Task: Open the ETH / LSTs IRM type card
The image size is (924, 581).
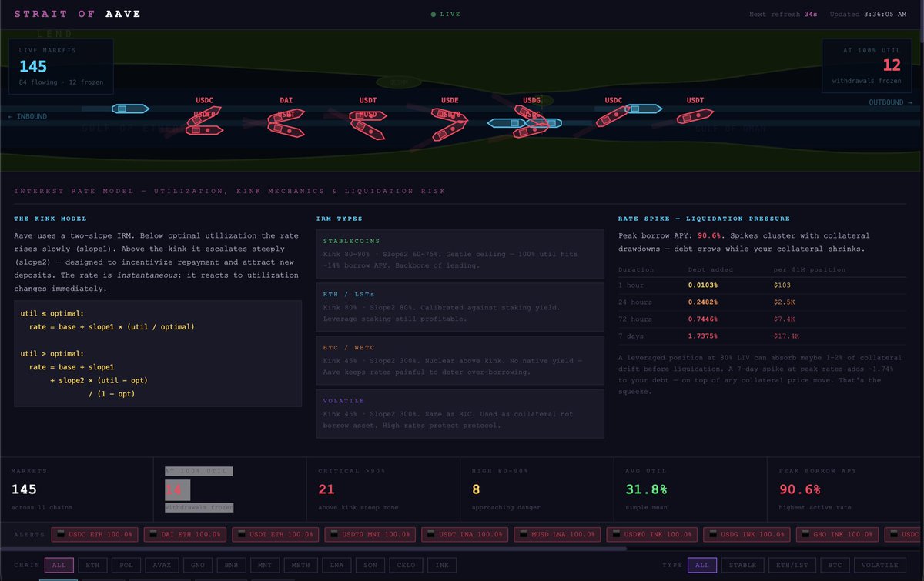Action: [460, 306]
